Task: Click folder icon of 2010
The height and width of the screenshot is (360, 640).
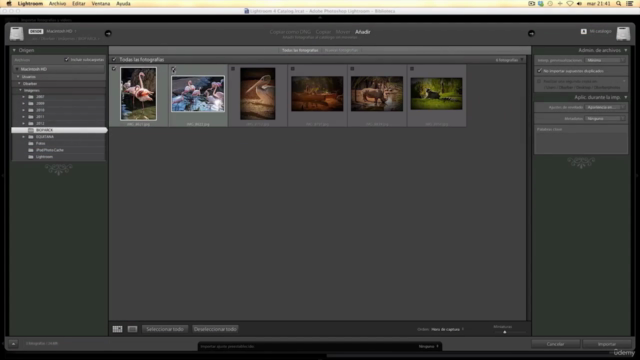Action: point(31,110)
